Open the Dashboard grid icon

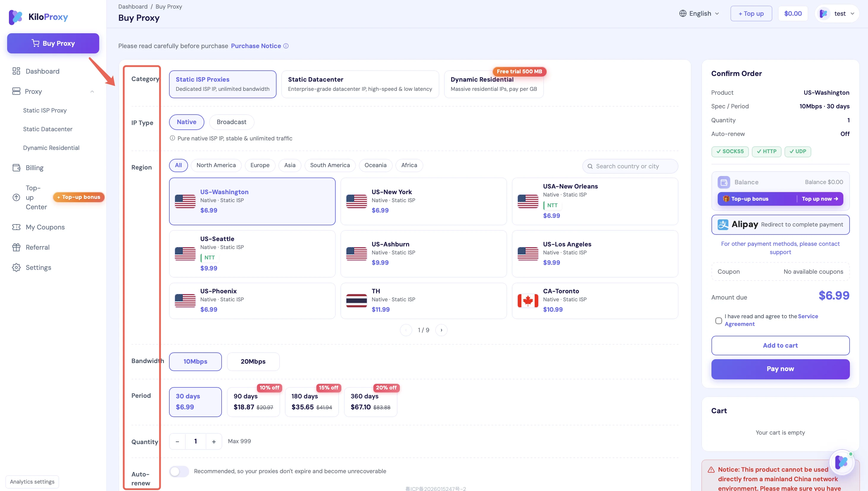coord(16,71)
